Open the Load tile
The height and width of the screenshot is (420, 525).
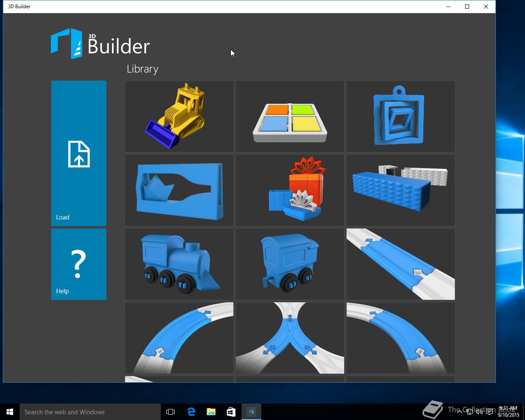click(79, 153)
